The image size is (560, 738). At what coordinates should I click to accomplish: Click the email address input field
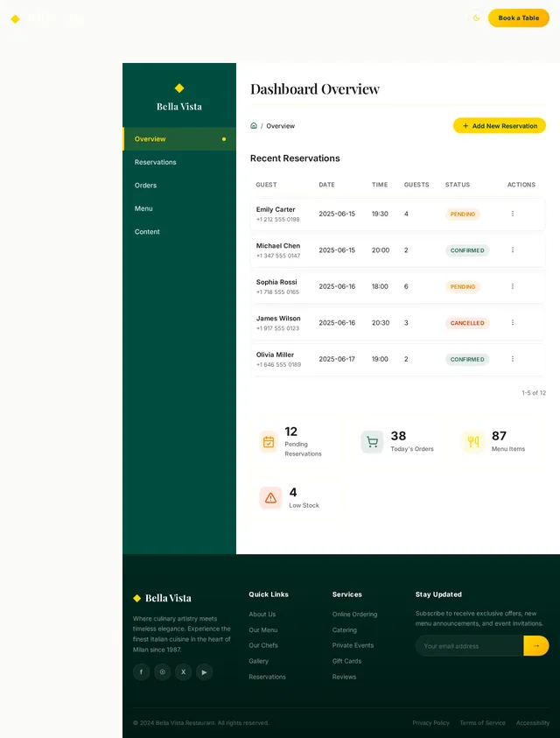[470, 646]
